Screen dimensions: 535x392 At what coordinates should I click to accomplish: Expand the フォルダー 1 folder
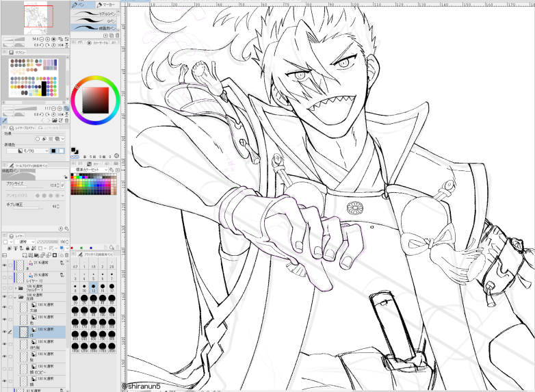tap(15, 288)
